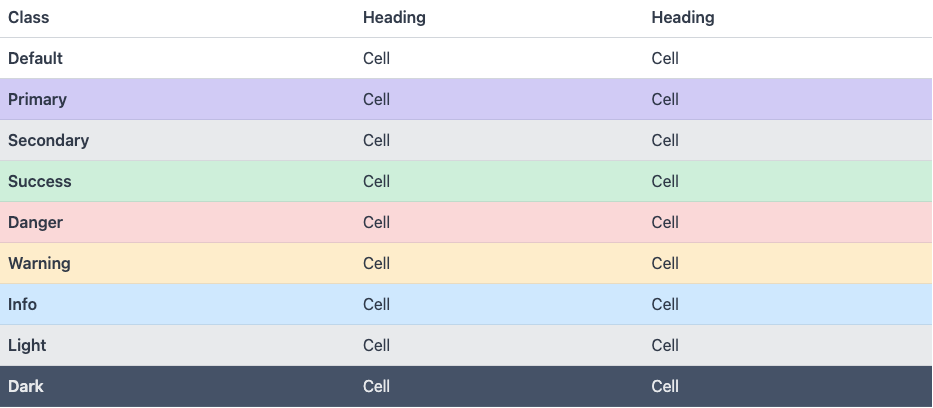Screen dimensions: 933x408
Task: Select the Warning row label
Action: pyautogui.click(x=39, y=263)
